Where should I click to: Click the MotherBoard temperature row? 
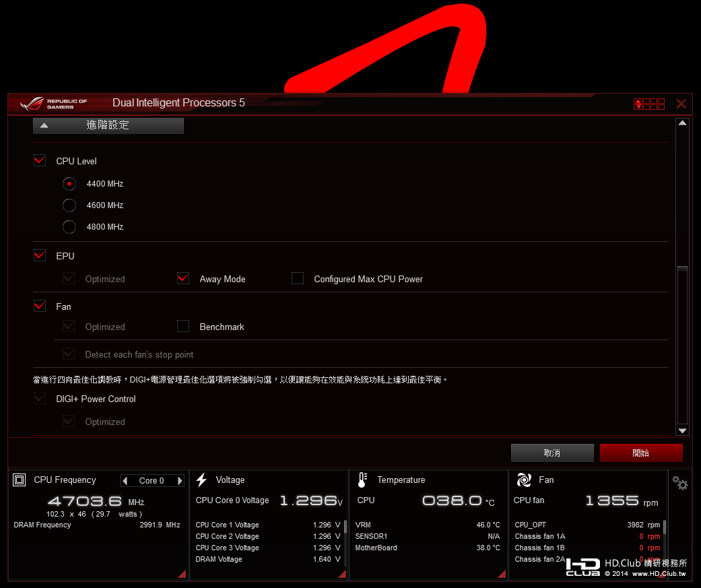(x=428, y=548)
